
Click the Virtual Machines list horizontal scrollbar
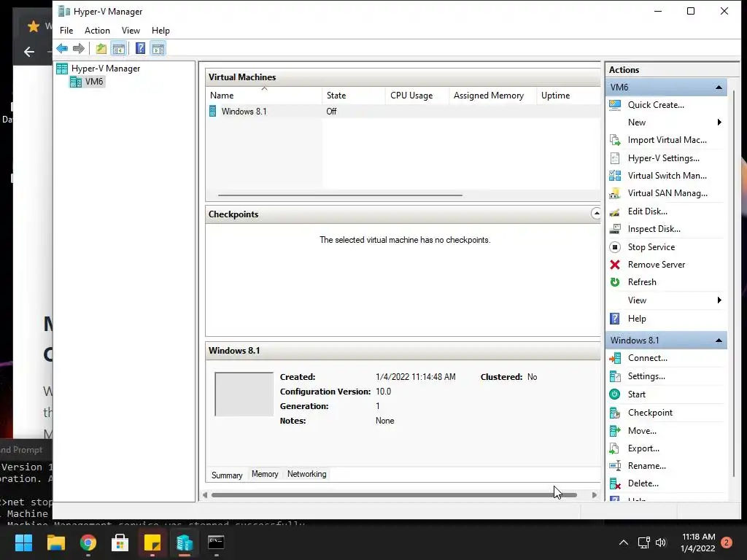tap(340, 195)
